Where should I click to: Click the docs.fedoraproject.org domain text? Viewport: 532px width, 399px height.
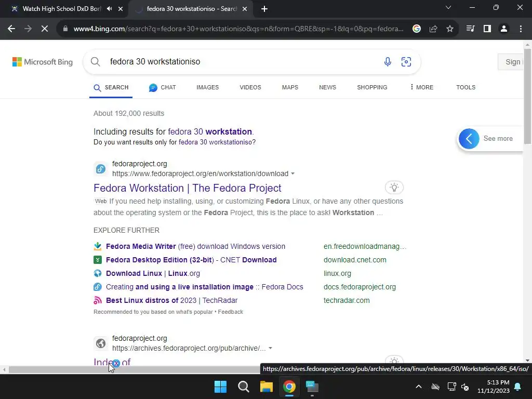pyautogui.click(x=360, y=287)
